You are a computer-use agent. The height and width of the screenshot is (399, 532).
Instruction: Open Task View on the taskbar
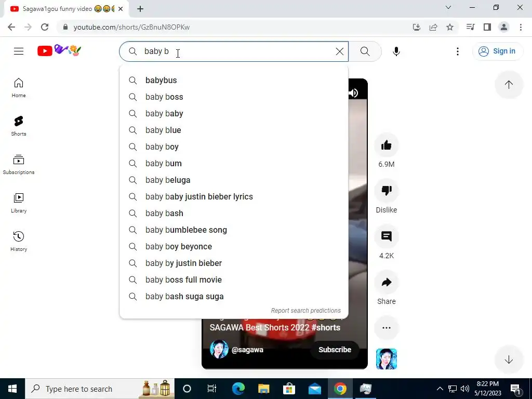pos(212,389)
